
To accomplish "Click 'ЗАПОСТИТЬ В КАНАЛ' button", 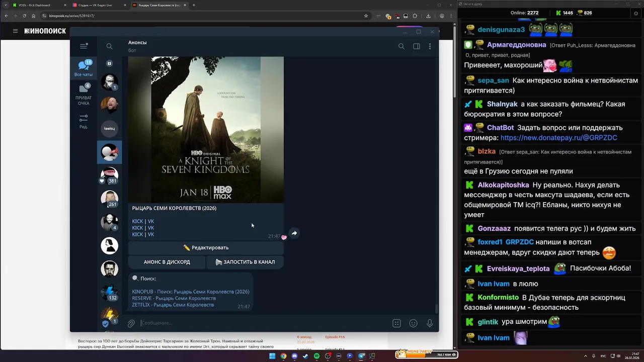I will point(245,262).
